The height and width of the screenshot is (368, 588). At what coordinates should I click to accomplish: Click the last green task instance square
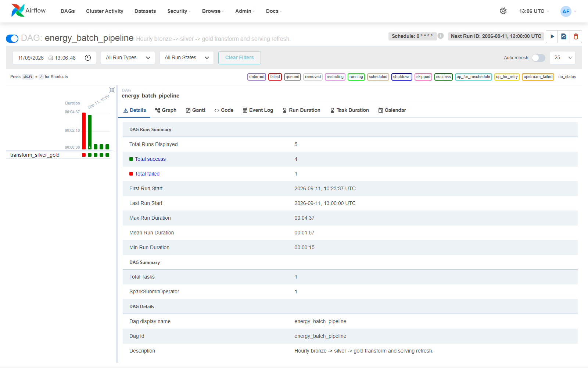107,155
